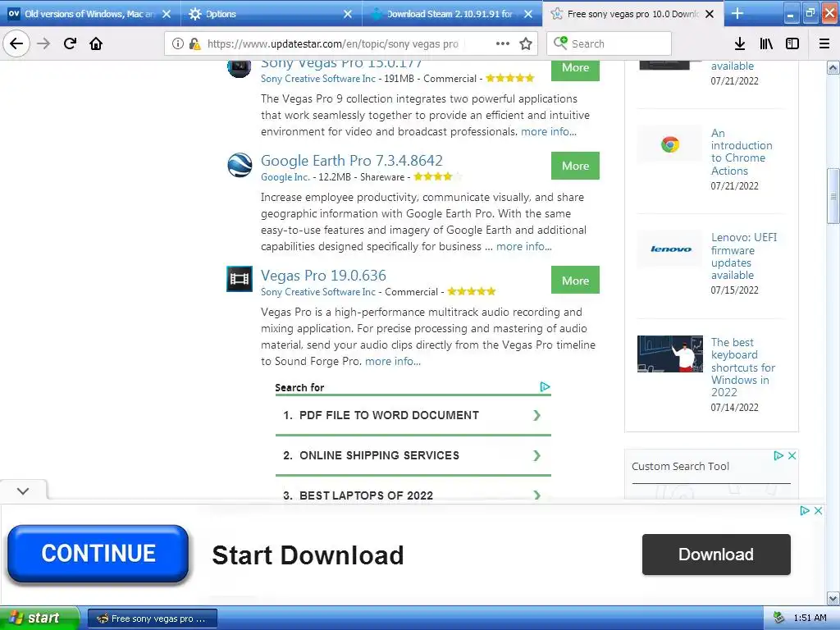Viewport: 840px width, 630px height.
Task: Click the AdChoices icon beside Search for
Action: point(545,386)
